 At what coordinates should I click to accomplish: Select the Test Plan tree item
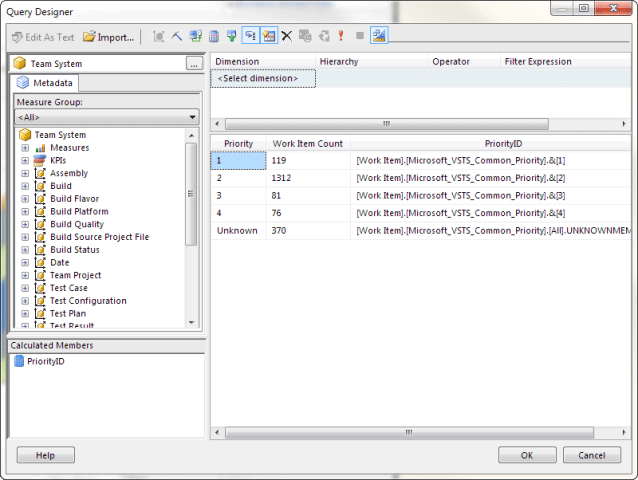click(x=68, y=313)
